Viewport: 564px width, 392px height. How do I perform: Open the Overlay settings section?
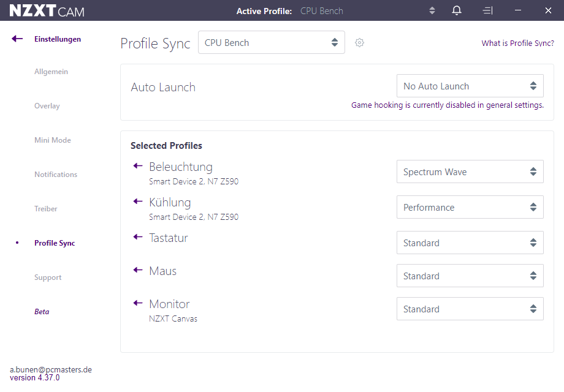[47, 106]
